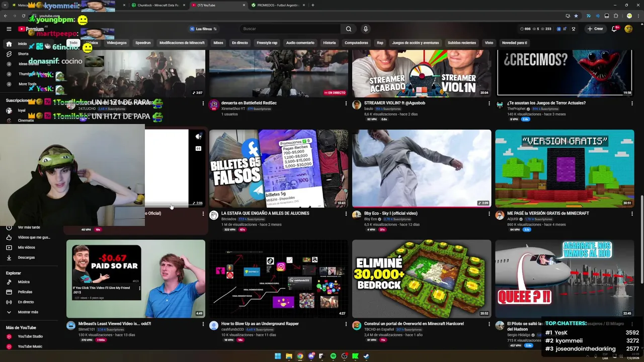Open options for MrBeast's Least Viewed Video
The height and width of the screenshot is (362, 644).
[x=203, y=324]
